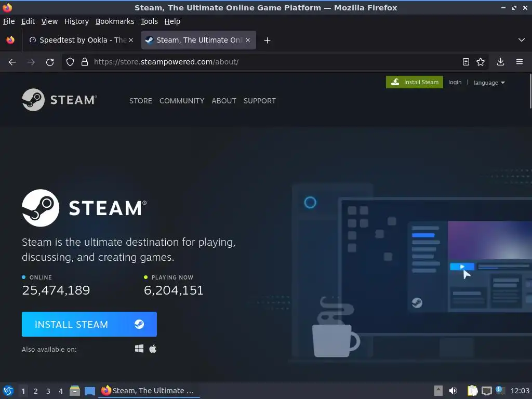532x399 pixels.
Task: Open the tracking protection shield icon
Action: pyautogui.click(x=70, y=62)
